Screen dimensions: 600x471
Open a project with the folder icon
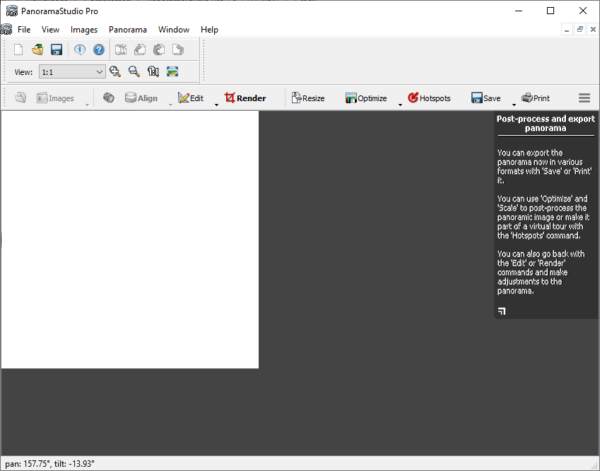(38, 50)
